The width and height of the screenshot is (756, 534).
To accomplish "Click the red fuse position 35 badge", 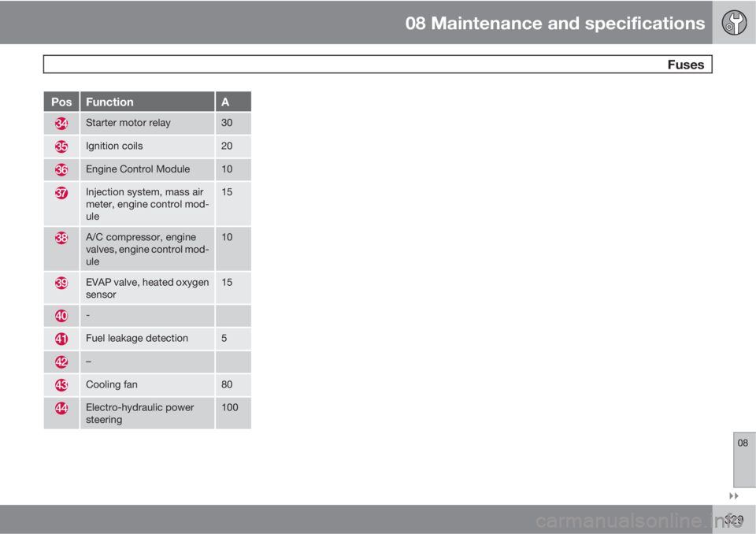I will pos(61,146).
